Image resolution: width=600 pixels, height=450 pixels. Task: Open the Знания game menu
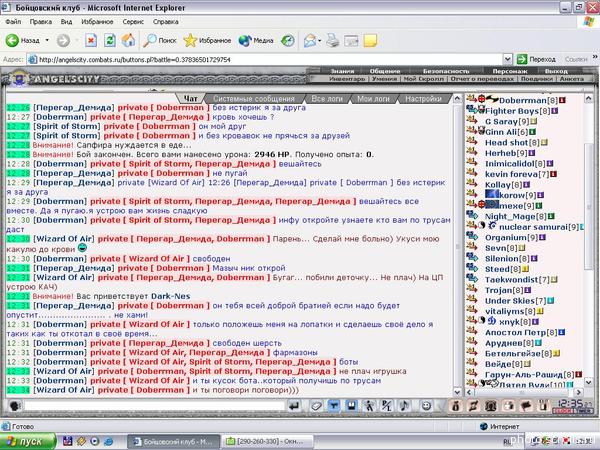[x=342, y=71]
